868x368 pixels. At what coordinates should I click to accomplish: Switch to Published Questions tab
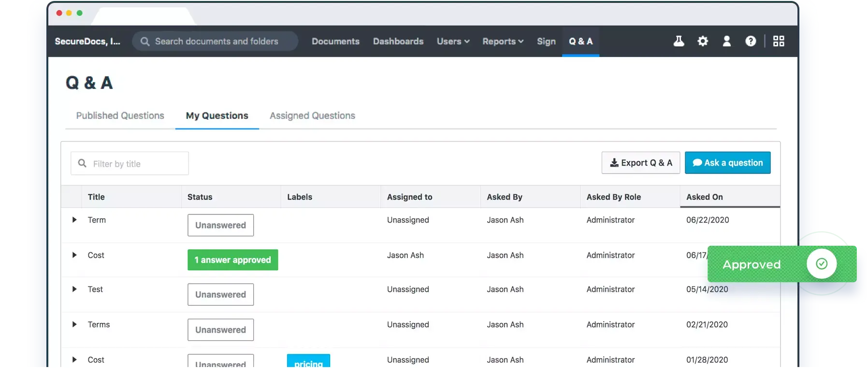[x=120, y=116]
